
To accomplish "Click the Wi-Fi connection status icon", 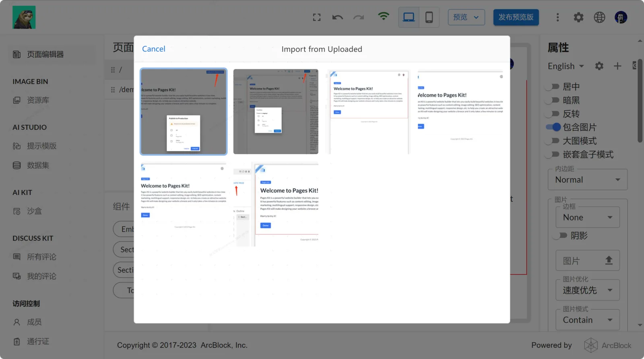I will click(384, 16).
